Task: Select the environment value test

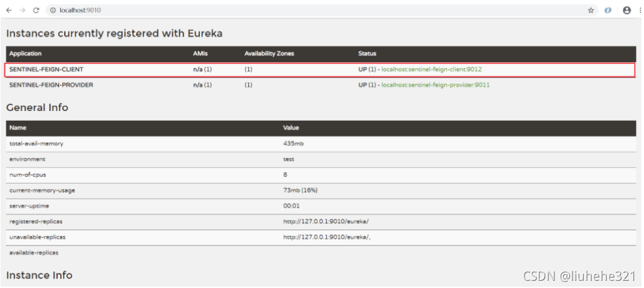Action: (289, 159)
